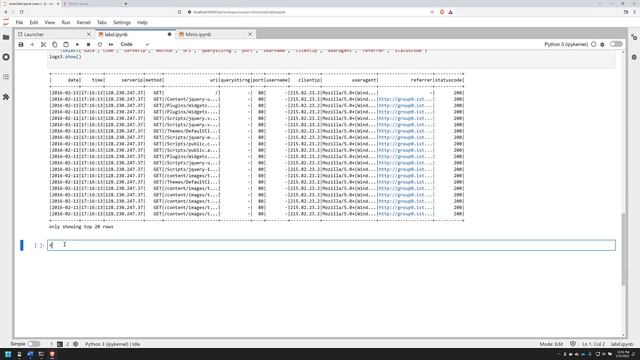Viewport: 640px width, 360px height.
Task: Click the Python 3 (ipykernel) Idle status
Action: [x=113, y=344]
